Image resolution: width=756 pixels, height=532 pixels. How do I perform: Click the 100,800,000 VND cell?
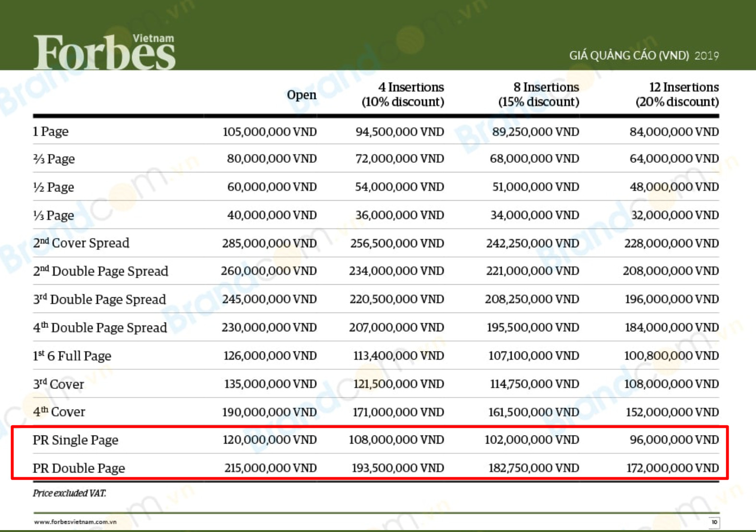point(672,356)
